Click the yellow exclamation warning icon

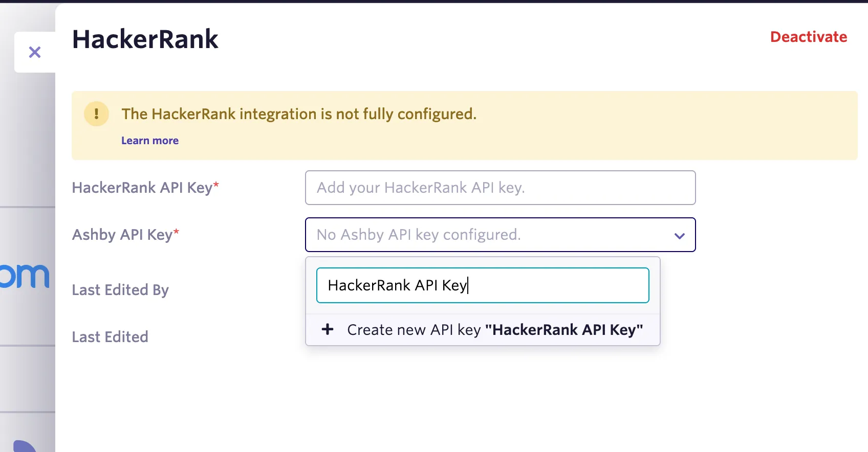pos(96,114)
